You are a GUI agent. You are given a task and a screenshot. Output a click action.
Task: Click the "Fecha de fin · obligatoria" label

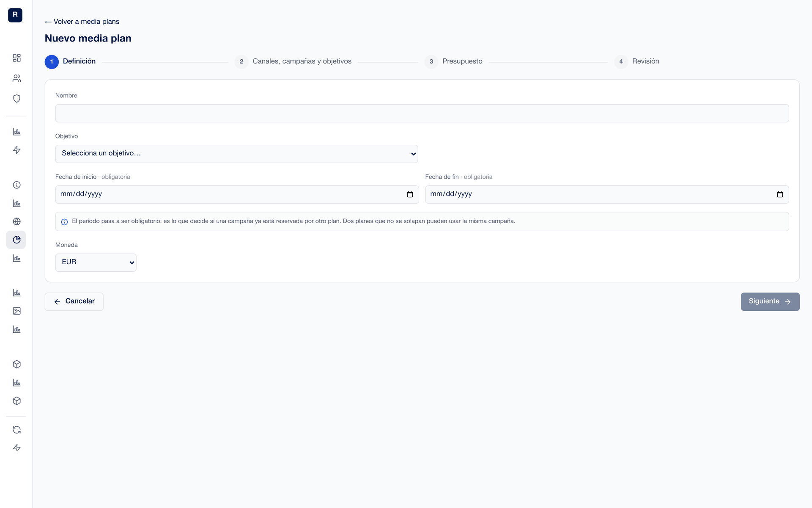(459, 177)
